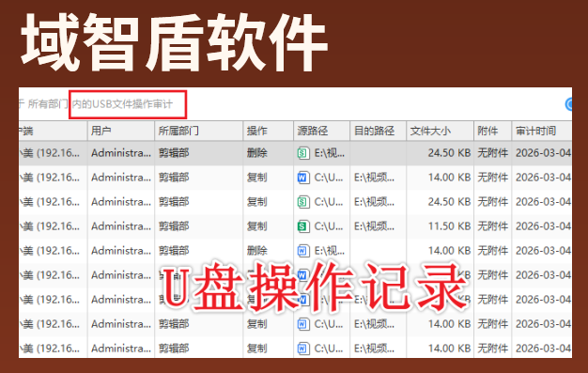Viewport: 588px width, 373px height.
Task: Click the 2026-03-04 date in the 删除 24.50 KB row
Action: [x=543, y=153]
